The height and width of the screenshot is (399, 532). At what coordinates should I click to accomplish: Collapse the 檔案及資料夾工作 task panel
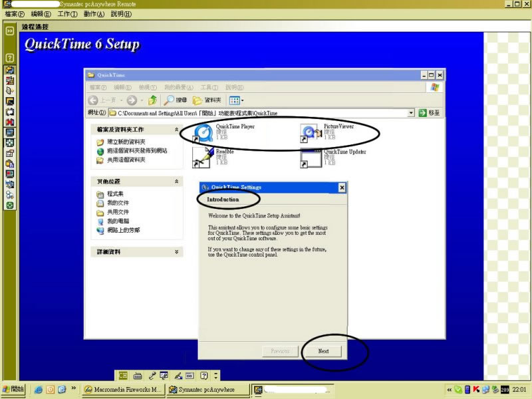point(177,130)
